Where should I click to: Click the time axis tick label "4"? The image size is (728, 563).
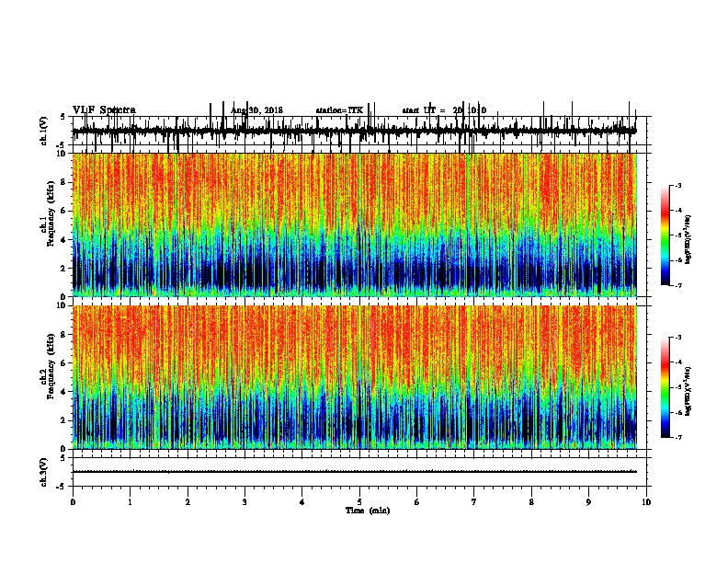coord(302,502)
